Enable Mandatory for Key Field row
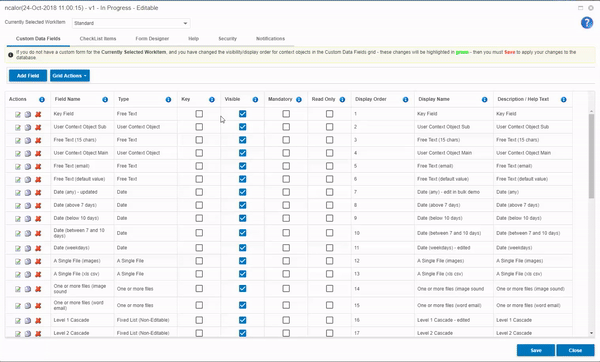The height and width of the screenshot is (362, 600). pyautogui.click(x=286, y=114)
